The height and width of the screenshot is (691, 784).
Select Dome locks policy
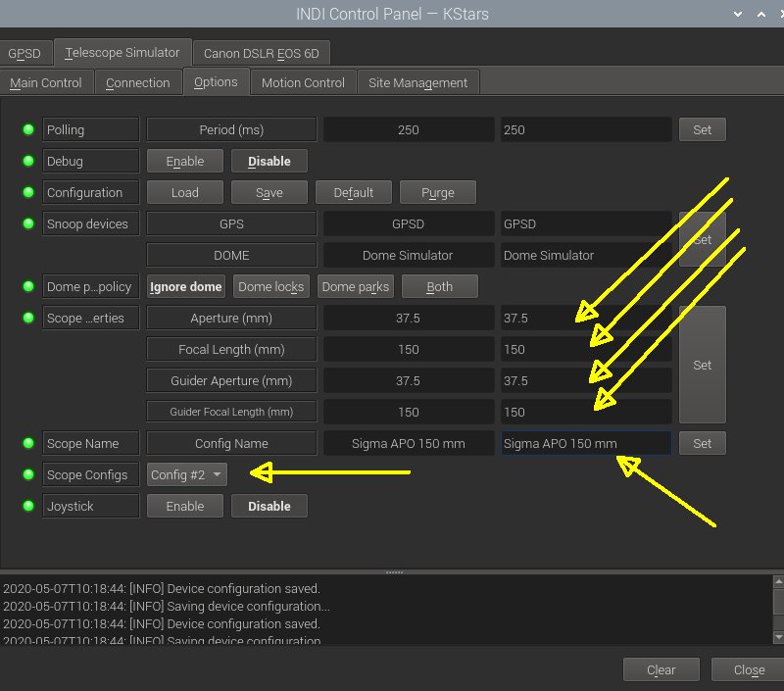pos(271,286)
